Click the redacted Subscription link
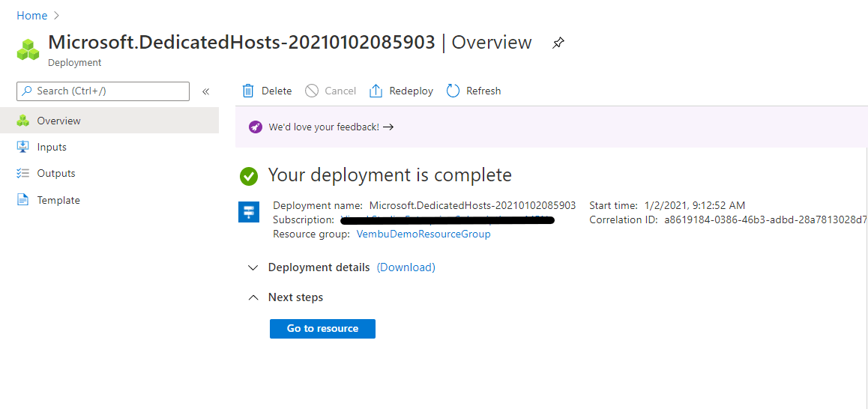Viewport: 868px width, 409px height. click(x=447, y=220)
